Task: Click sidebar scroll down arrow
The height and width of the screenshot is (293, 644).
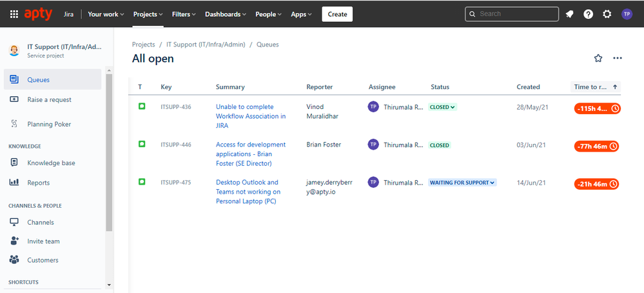Action: [x=109, y=285]
